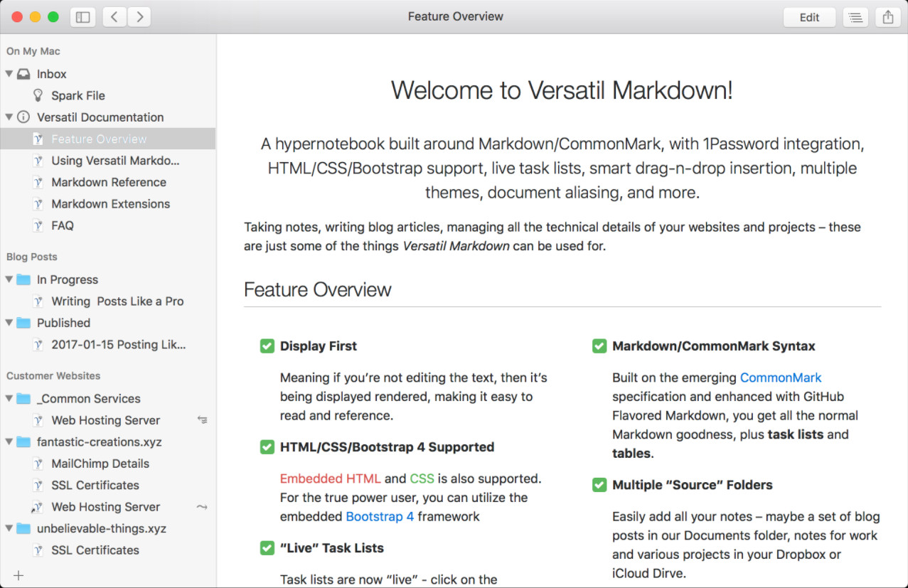Viewport: 908px width, 588px height.
Task: Select "Web Hosting Server" label under _Common Services
Action: click(106, 420)
